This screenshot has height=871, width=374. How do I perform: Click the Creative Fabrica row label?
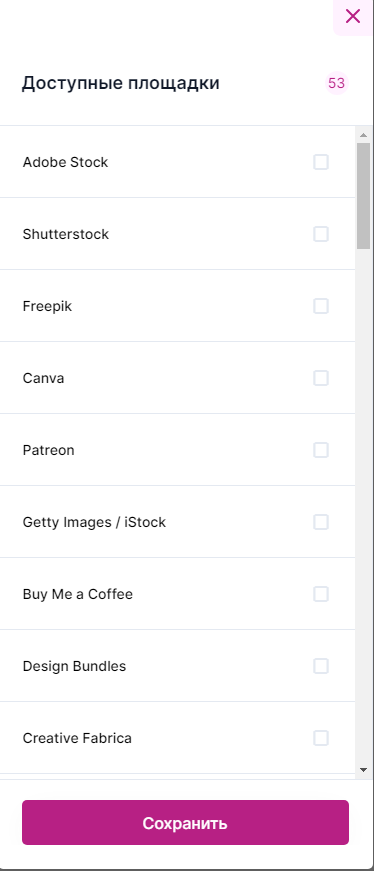(77, 738)
